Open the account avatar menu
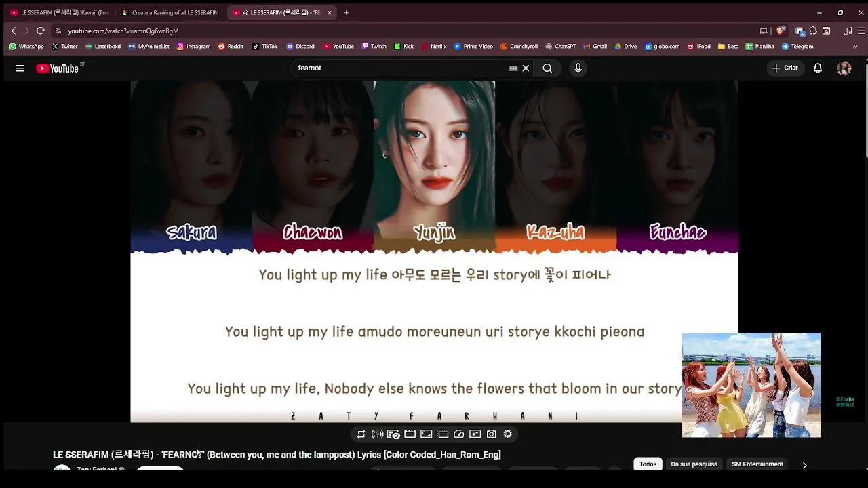Viewport: 868px width, 488px height. pyautogui.click(x=844, y=68)
